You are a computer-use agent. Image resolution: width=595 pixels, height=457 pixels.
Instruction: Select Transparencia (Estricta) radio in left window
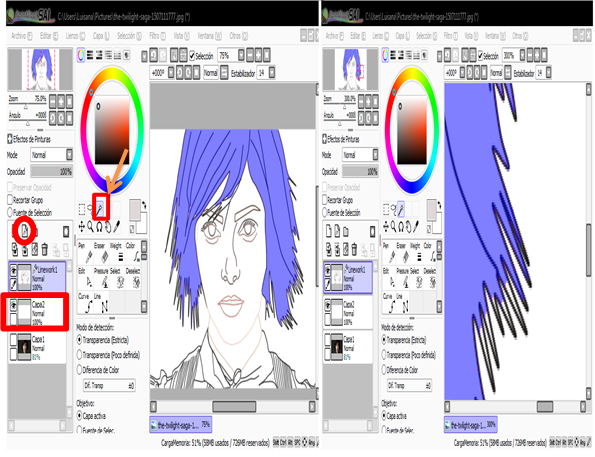pyautogui.click(x=79, y=339)
